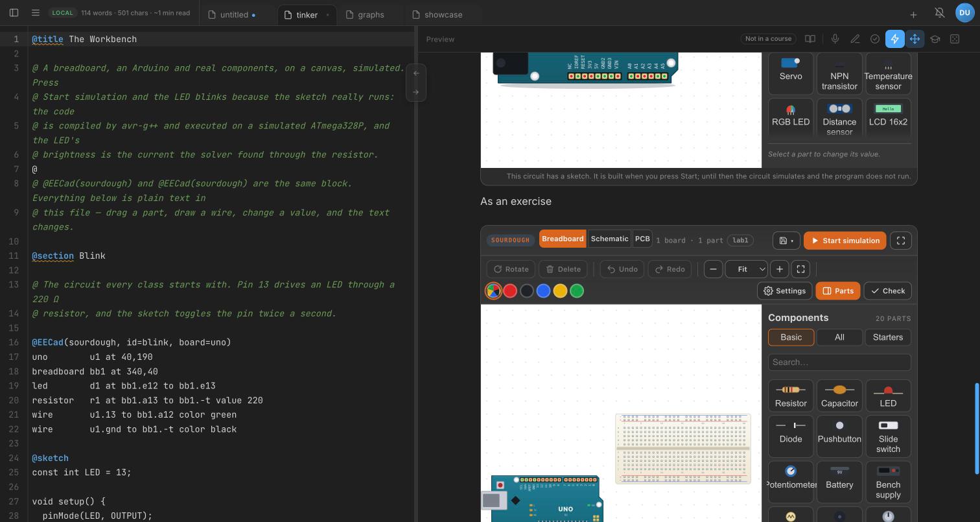Open the save dropdown menu
The image size is (980, 522).
point(786,241)
